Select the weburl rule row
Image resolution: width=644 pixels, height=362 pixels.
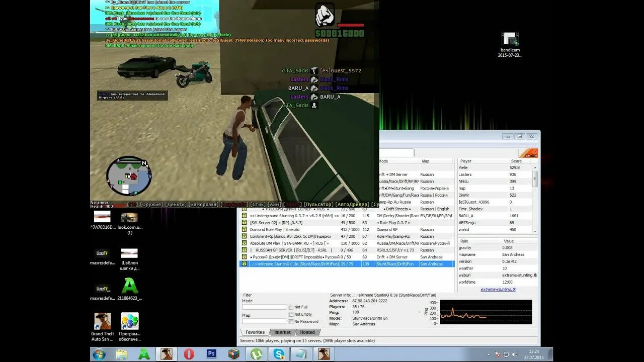tap(498, 275)
